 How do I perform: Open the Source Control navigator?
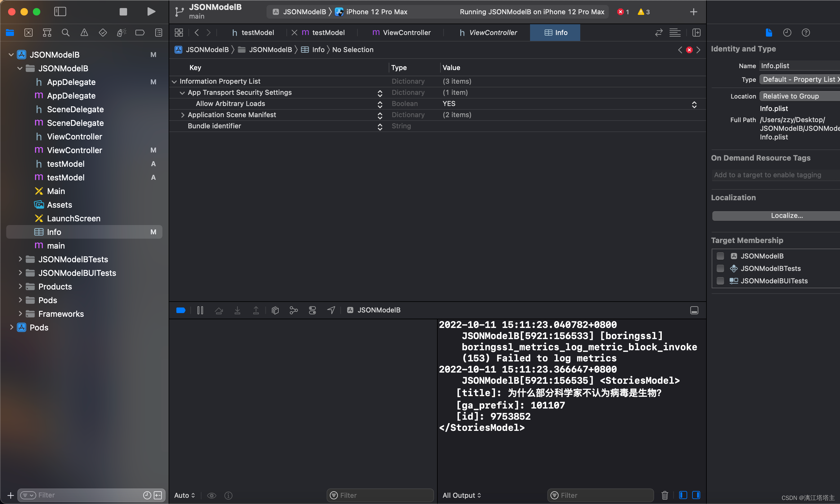(29, 33)
